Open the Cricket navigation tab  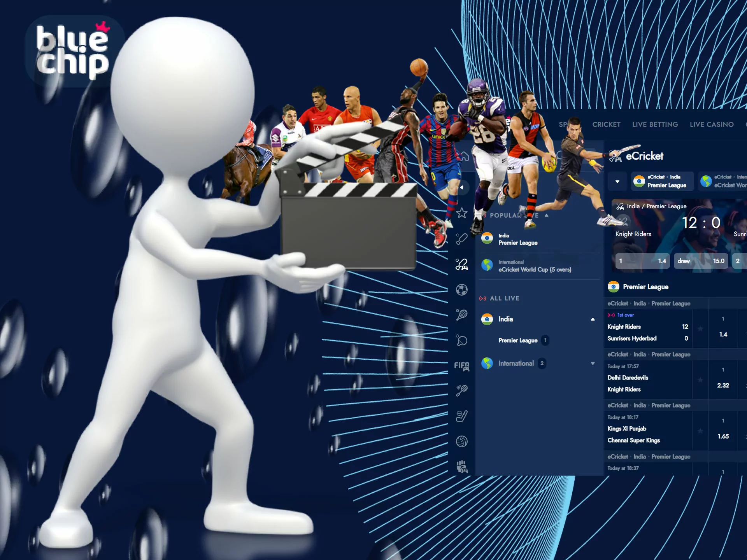(x=606, y=124)
